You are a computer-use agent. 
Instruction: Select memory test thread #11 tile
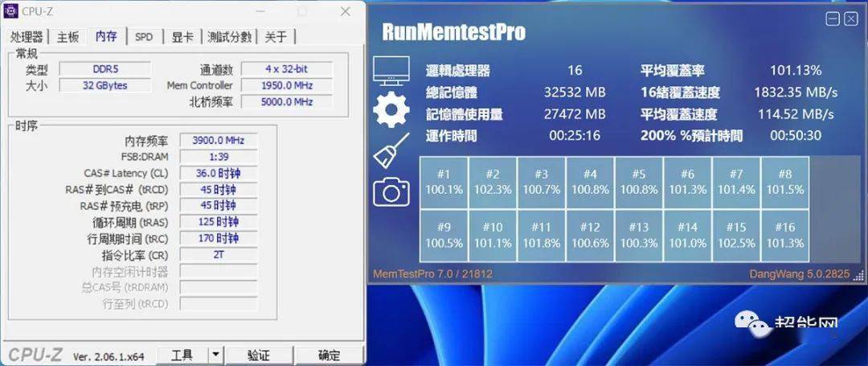coord(542,236)
